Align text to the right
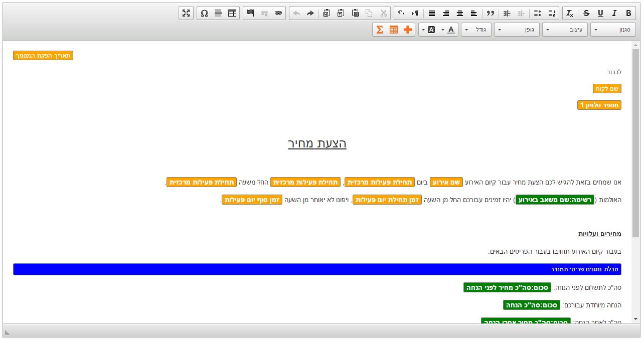Image resolution: width=644 pixels, height=340 pixels. pos(446,13)
